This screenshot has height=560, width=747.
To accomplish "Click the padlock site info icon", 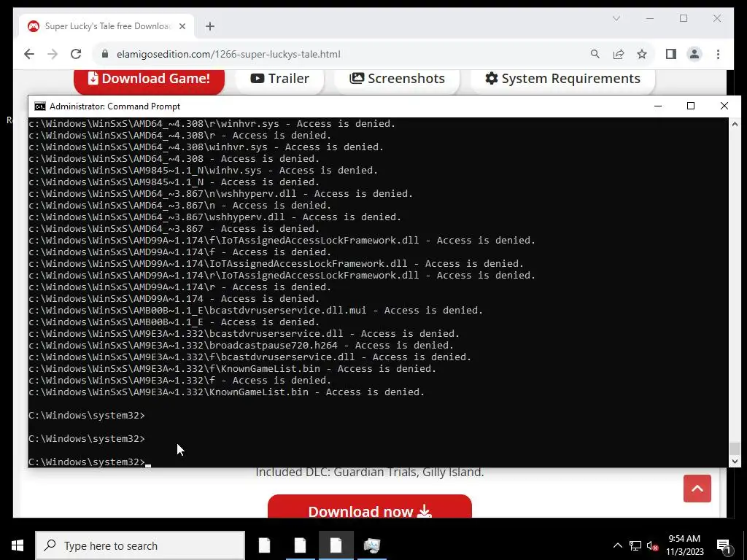I will point(105,54).
